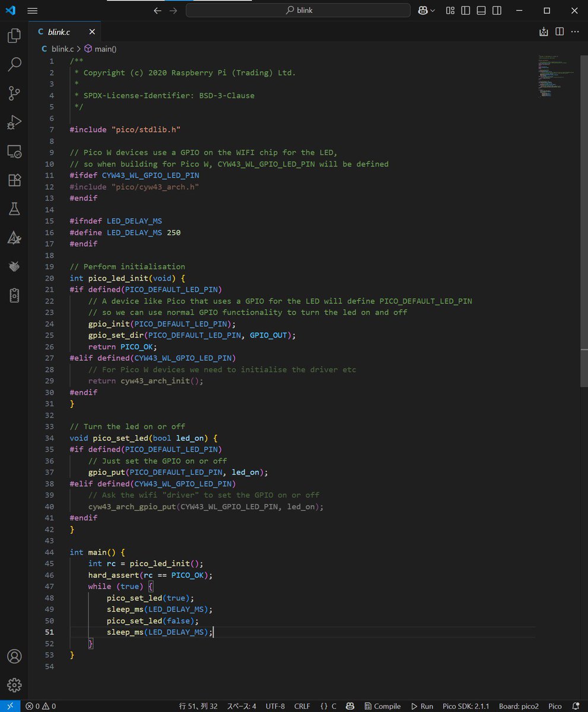This screenshot has width=588, height=712.
Task: Toggle the bottom panel
Action: point(481,11)
